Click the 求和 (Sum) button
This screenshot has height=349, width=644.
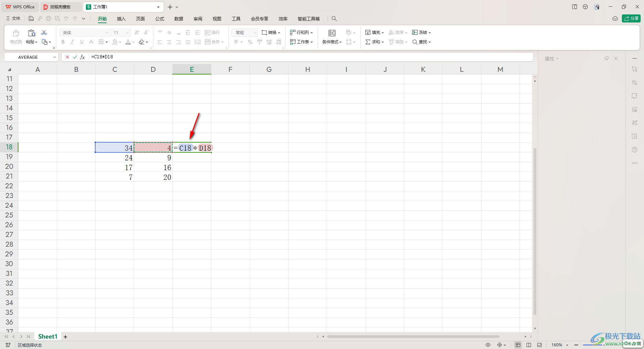click(x=375, y=42)
